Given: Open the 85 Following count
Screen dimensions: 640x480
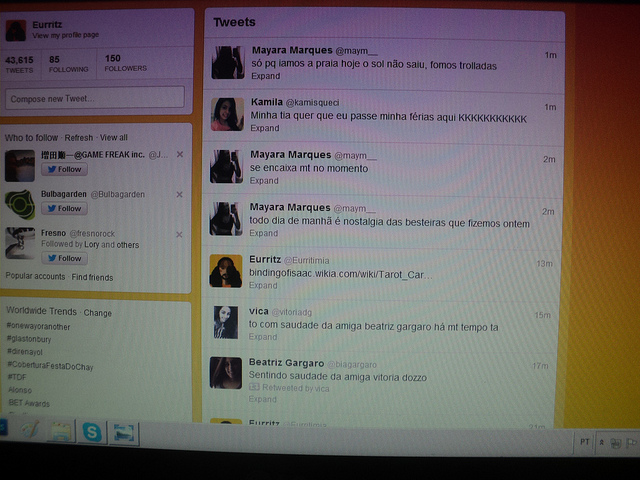Looking at the screenshot, I should pos(68,64).
